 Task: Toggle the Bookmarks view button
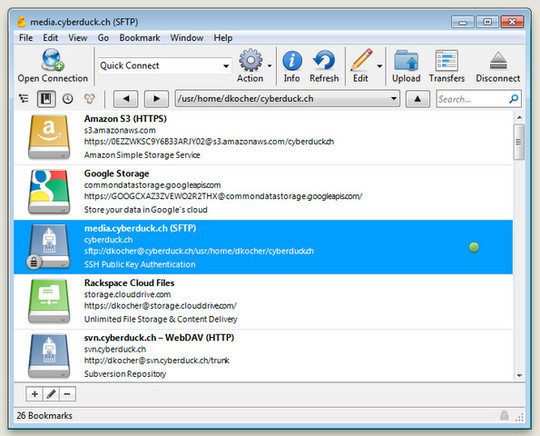coord(46,99)
